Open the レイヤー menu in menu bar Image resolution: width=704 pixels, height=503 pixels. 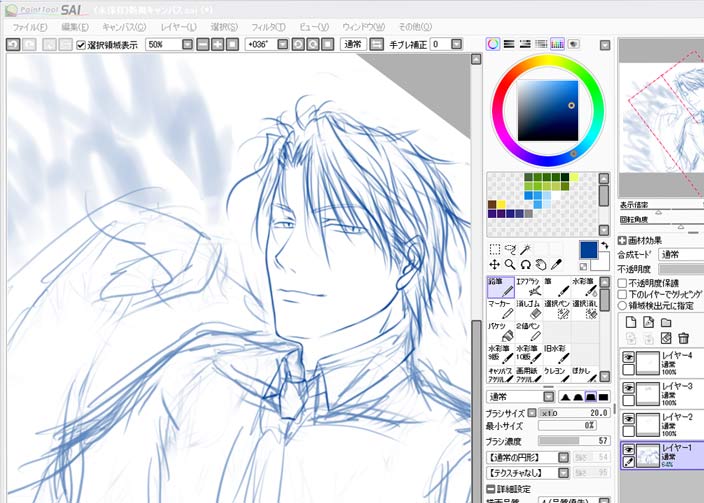(178, 27)
